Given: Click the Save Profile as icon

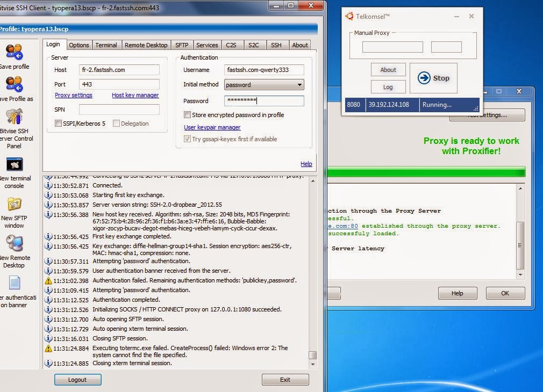Looking at the screenshot, I should [x=14, y=85].
